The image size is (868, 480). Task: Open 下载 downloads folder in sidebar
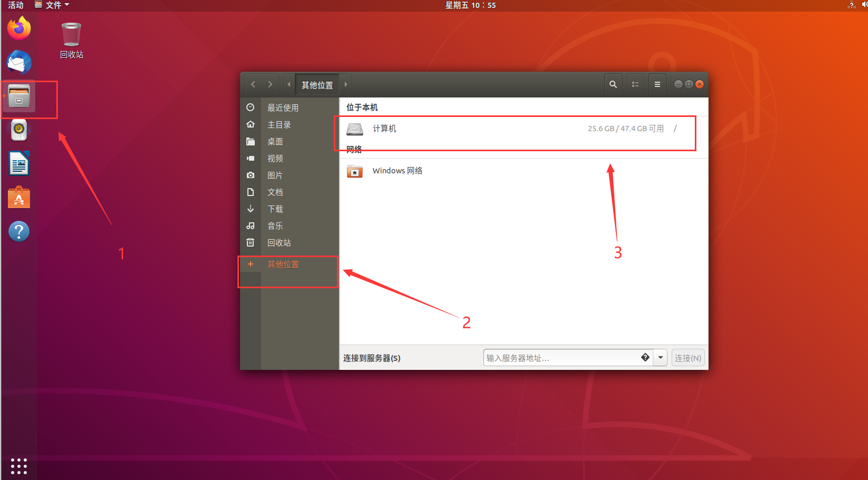[x=275, y=209]
